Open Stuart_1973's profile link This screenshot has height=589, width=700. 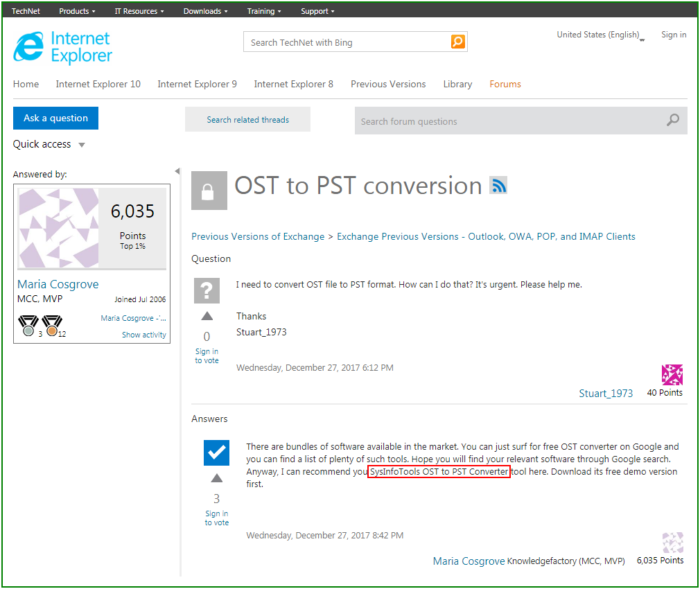point(606,393)
